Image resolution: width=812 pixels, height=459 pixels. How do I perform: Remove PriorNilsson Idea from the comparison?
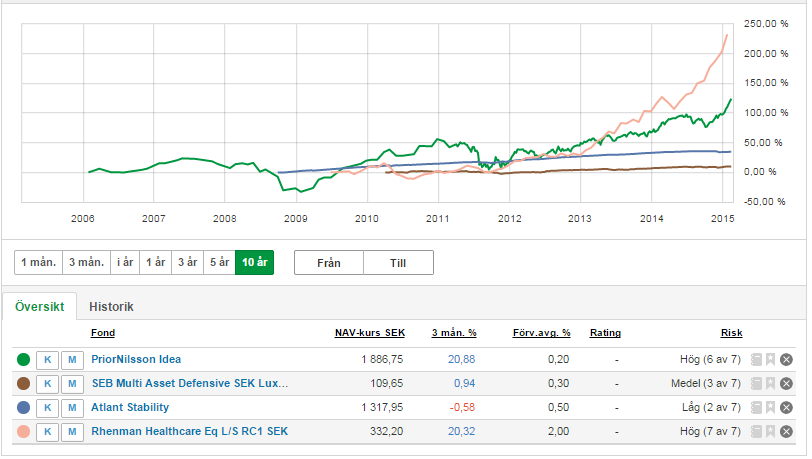tap(786, 360)
